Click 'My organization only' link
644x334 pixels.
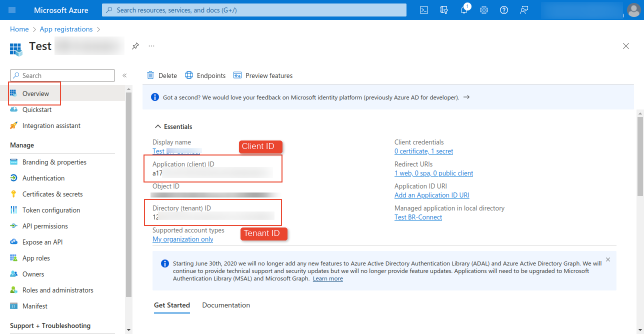(183, 239)
